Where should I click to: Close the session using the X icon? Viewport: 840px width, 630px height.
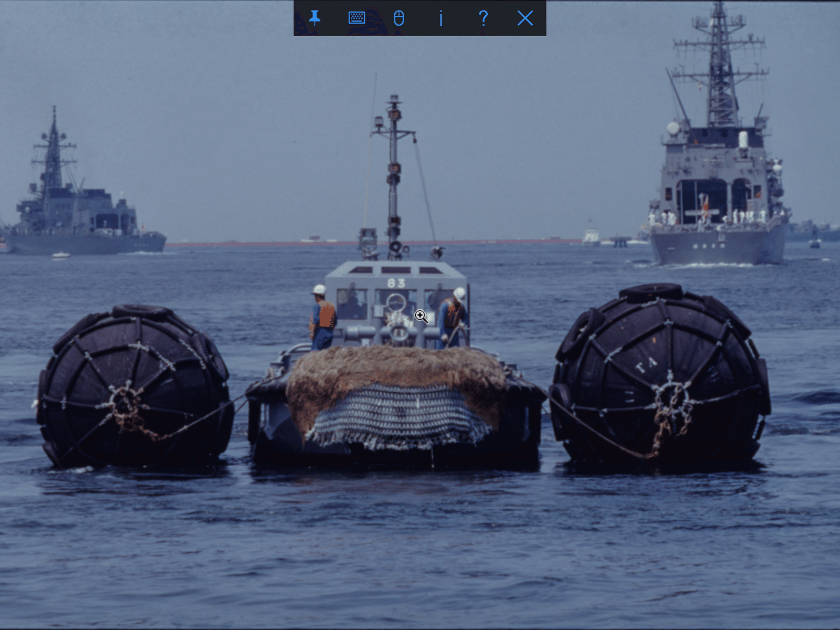click(x=525, y=18)
